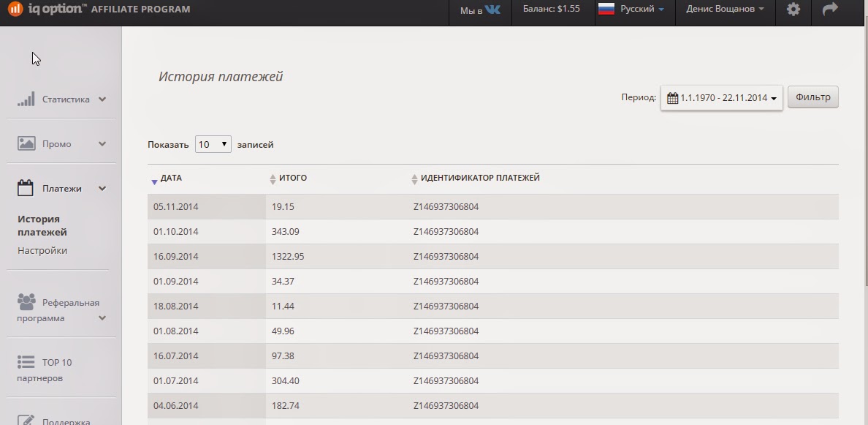Viewport: 868px width, 425px height.
Task: Open the Денис Вощанов account dropdown
Action: (726, 9)
